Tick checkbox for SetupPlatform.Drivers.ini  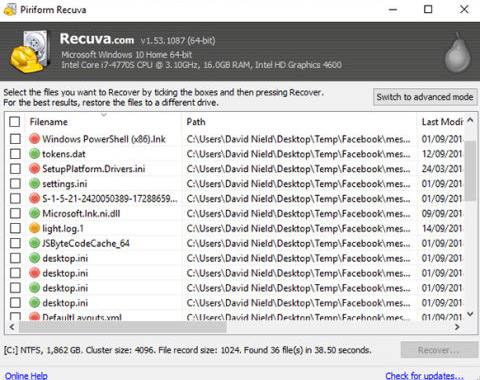pos(15,169)
